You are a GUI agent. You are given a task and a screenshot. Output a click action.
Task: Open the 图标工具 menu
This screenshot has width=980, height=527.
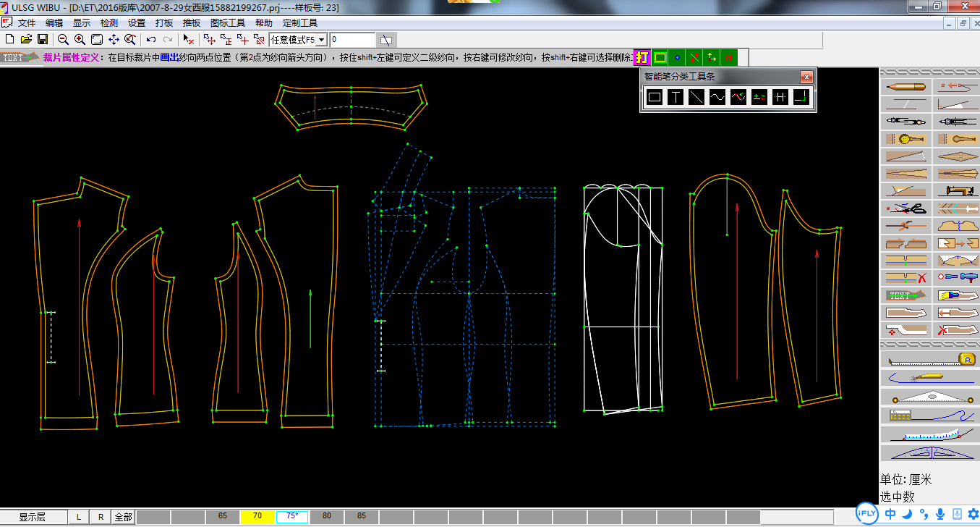(x=228, y=23)
